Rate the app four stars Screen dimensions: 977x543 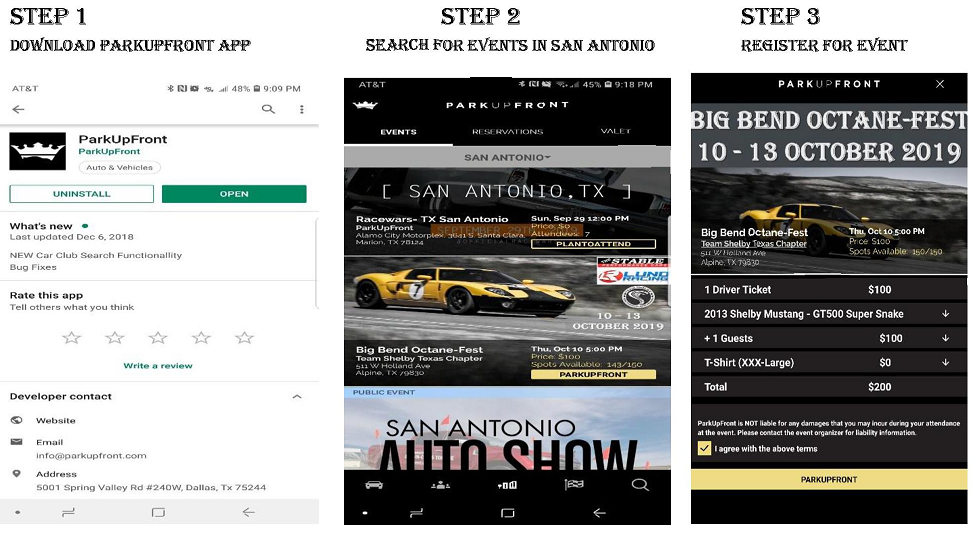point(201,338)
